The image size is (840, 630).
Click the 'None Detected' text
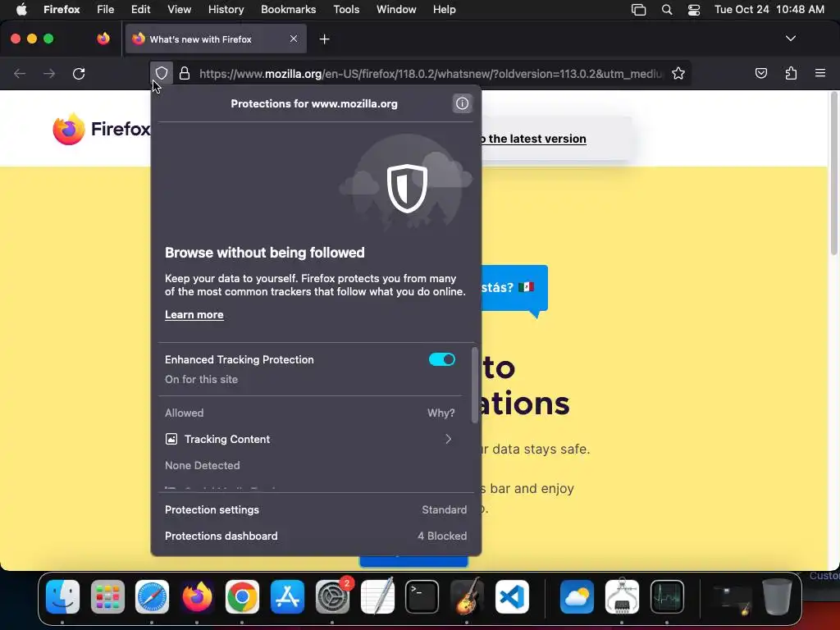202,466
